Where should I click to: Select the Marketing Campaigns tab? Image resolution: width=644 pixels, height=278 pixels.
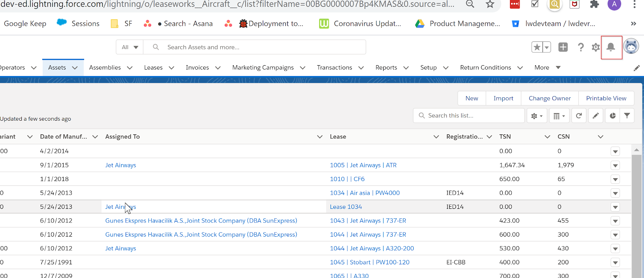pyautogui.click(x=263, y=68)
